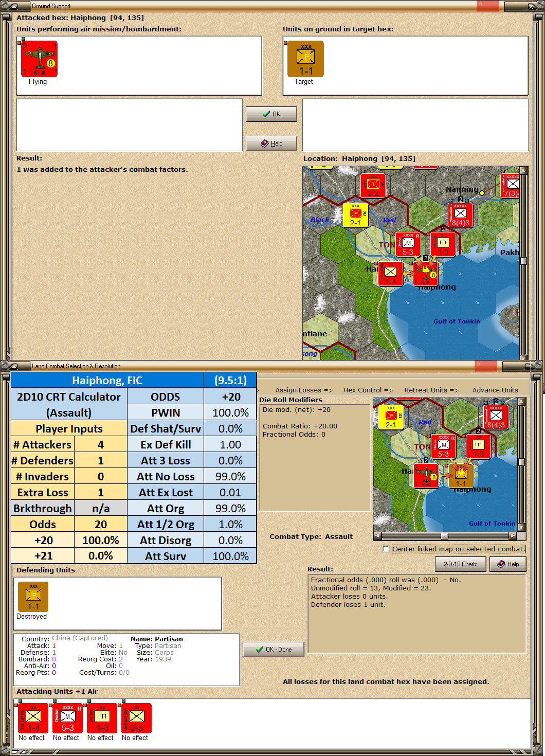Open Help in Land Combat window

click(x=507, y=564)
